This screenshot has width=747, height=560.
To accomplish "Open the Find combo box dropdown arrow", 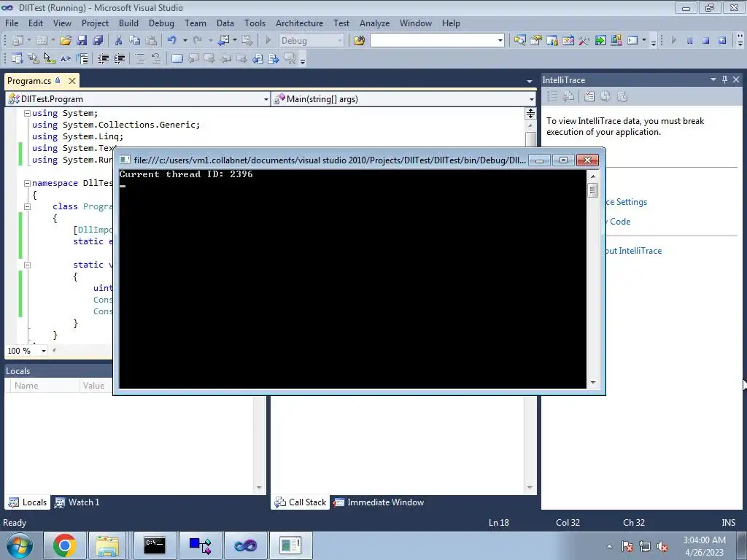I will pos(500,41).
